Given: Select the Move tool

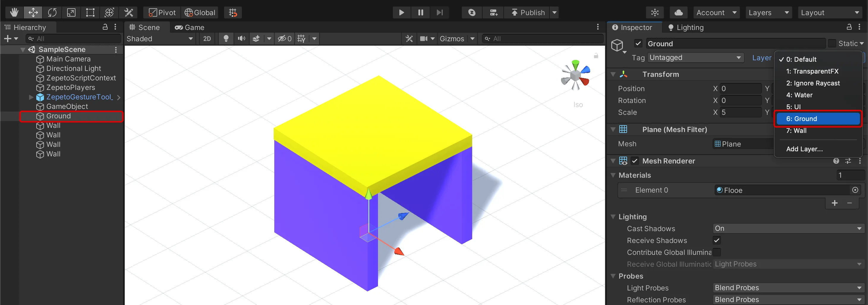Looking at the screenshot, I should coord(33,12).
